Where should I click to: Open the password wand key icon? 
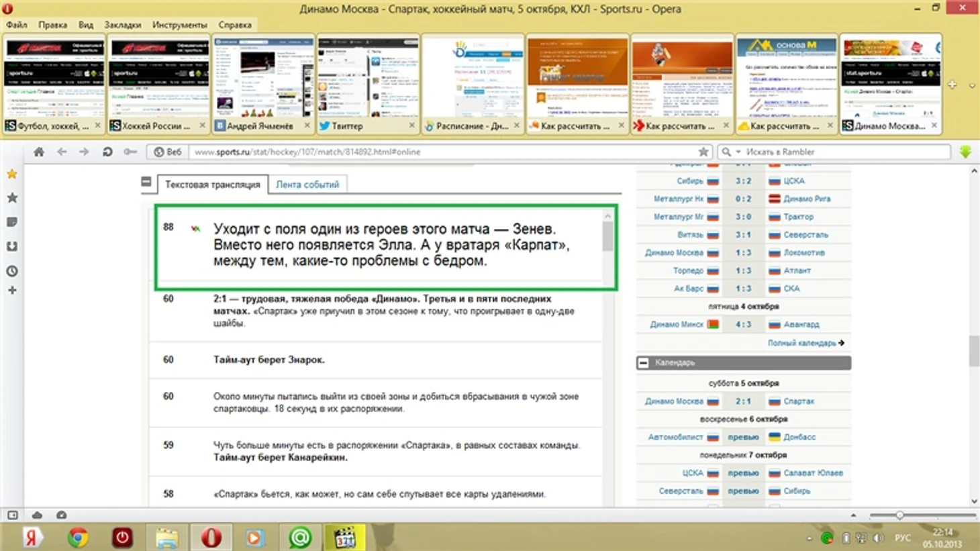click(x=130, y=152)
